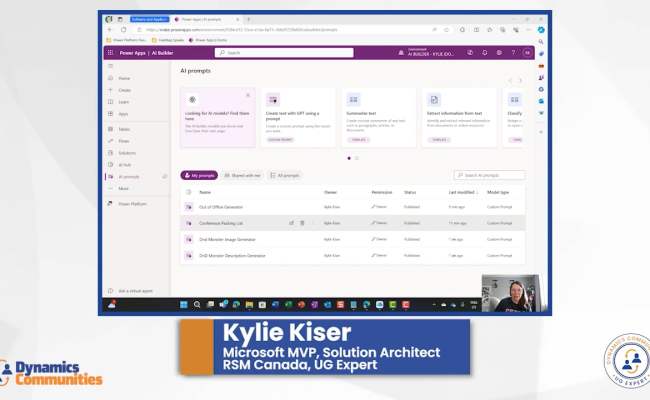Share the Conference Packing List prompt icon
Viewport: 650px width, 400px height.
coord(291,223)
